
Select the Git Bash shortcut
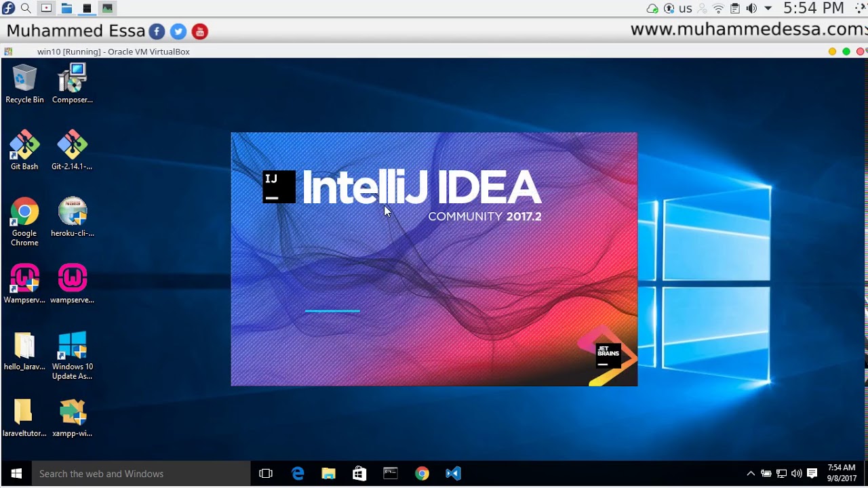24,150
